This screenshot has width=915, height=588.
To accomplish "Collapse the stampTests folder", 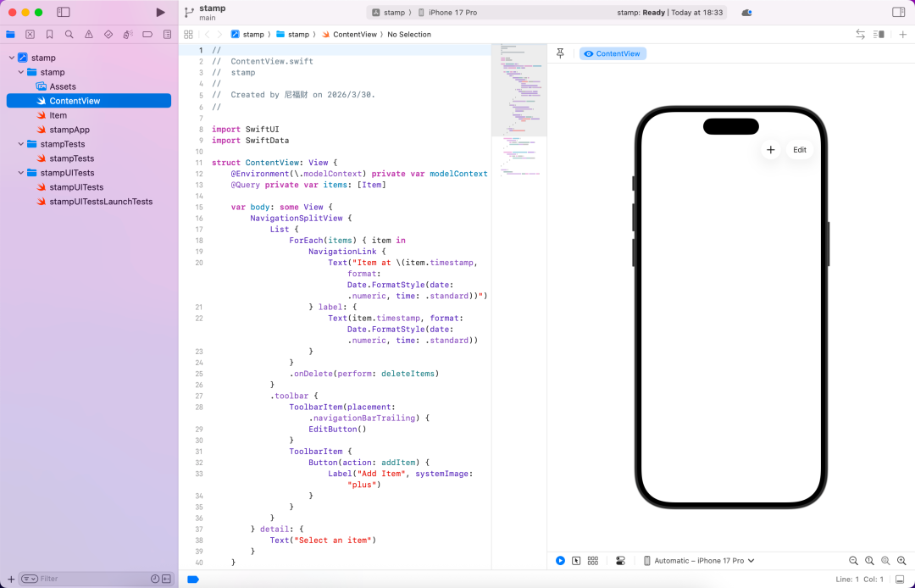I will point(22,144).
